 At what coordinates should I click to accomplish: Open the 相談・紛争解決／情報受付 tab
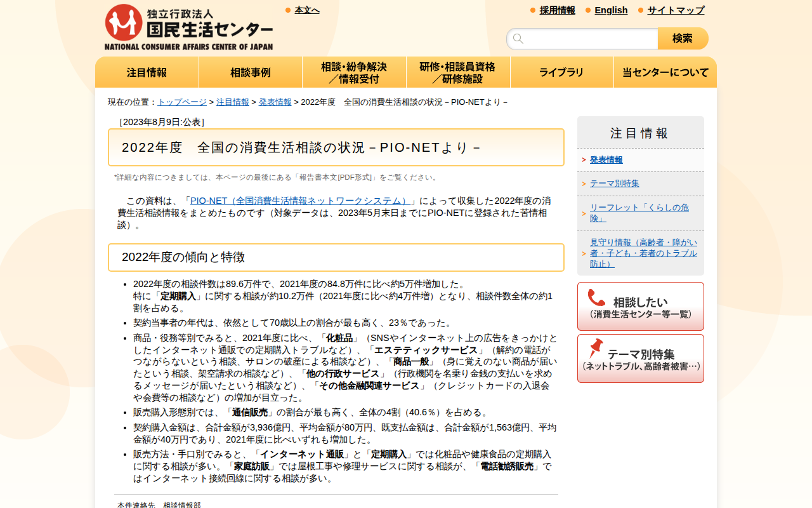tap(354, 72)
